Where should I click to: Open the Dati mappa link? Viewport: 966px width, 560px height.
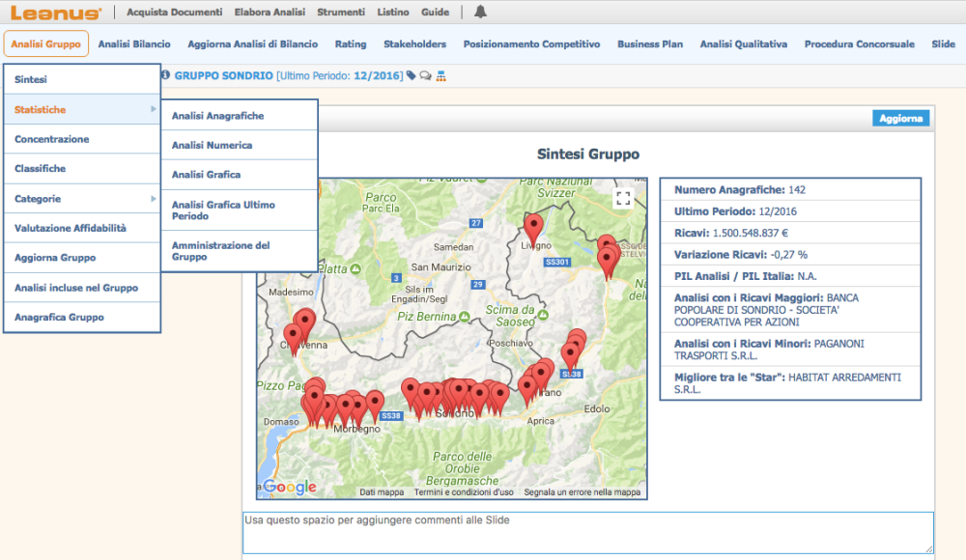pyautogui.click(x=382, y=492)
